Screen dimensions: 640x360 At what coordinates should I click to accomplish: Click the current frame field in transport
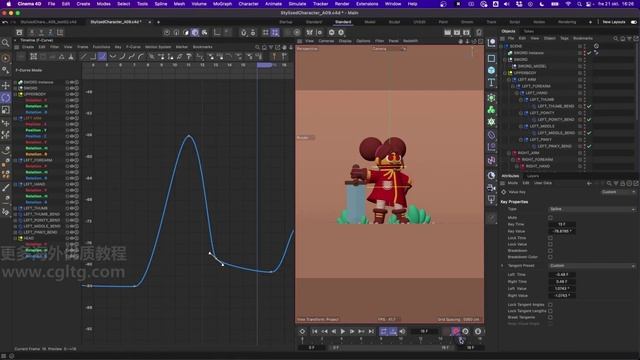424,331
